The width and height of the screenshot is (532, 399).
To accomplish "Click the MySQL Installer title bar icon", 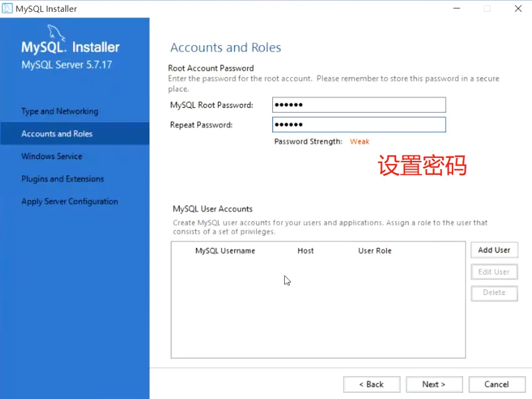I will pos(7,8).
